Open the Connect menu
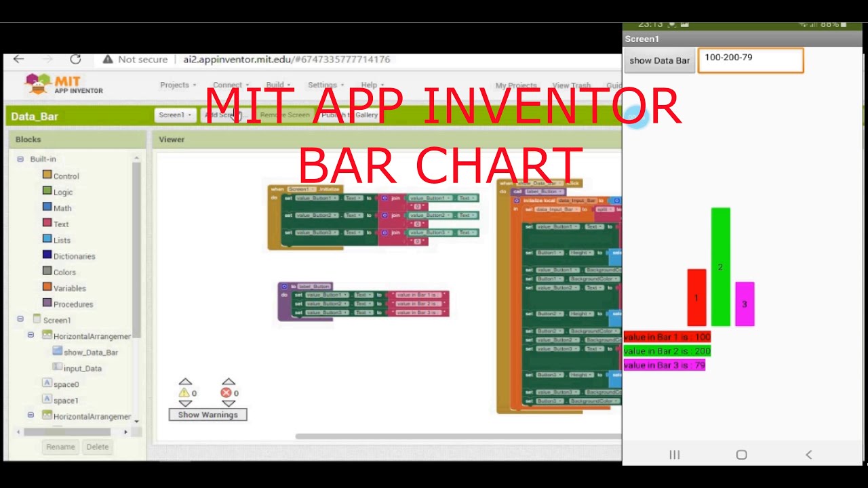868x488 pixels. [231, 85]
